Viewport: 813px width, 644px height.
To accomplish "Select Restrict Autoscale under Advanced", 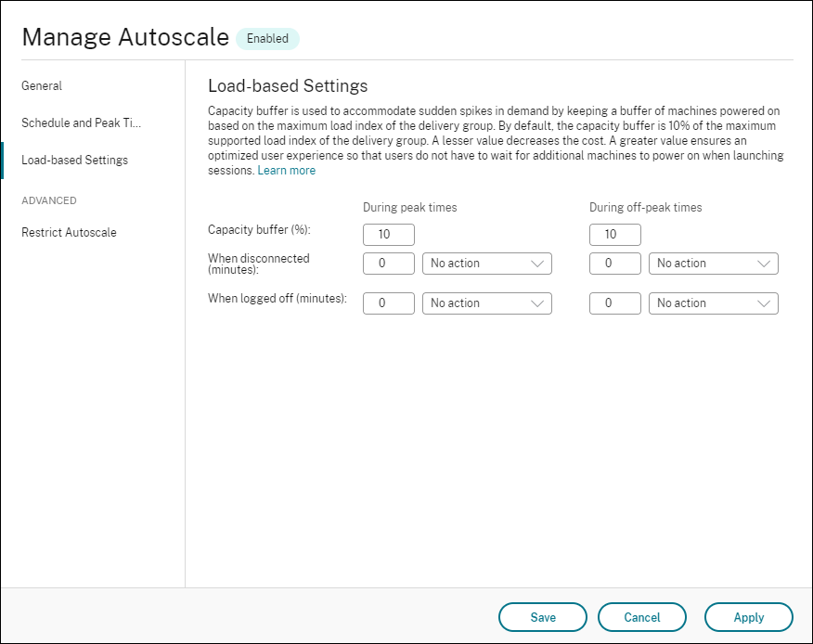I will 68,232.
